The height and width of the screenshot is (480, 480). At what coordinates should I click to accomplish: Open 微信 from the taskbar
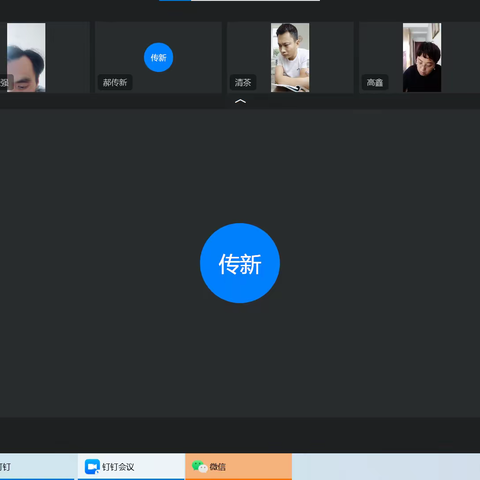point(239,467)
